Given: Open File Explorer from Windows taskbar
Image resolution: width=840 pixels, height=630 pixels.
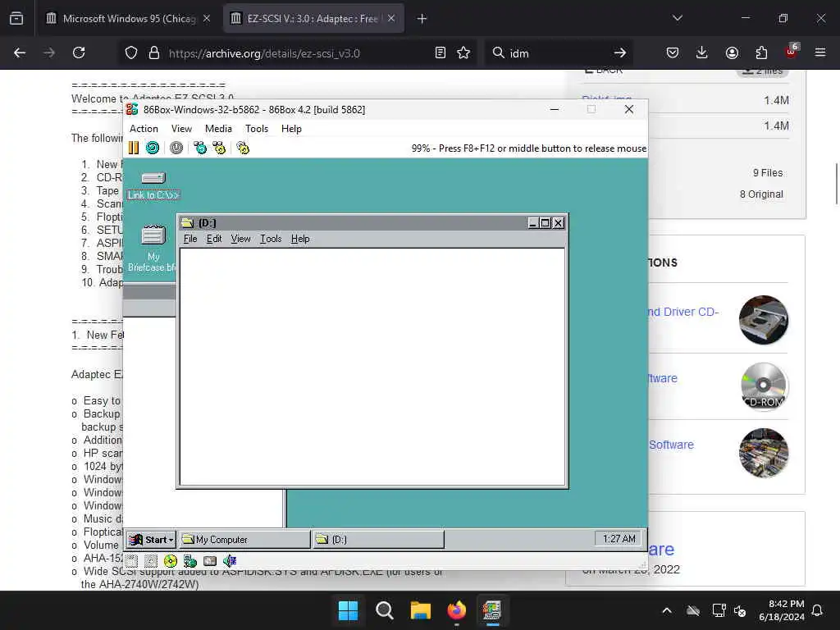Looking at the screenshot, I should click(421, 610).
